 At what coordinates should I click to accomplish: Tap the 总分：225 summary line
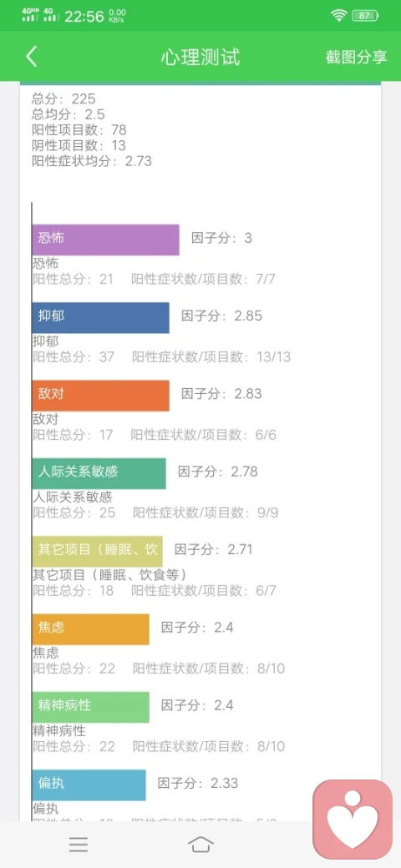click(63, 99)
